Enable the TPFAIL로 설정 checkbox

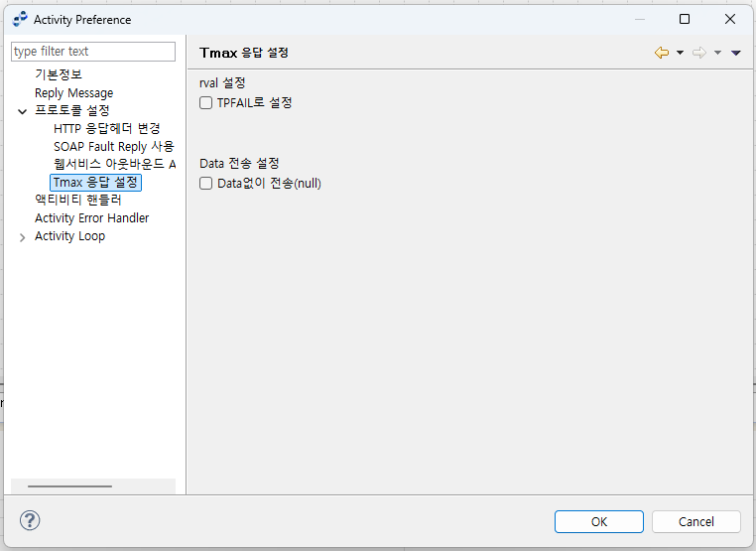pos(206,103)
